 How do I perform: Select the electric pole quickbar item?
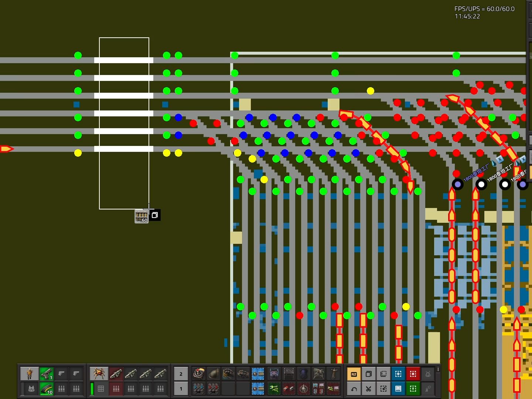point(333,374)
